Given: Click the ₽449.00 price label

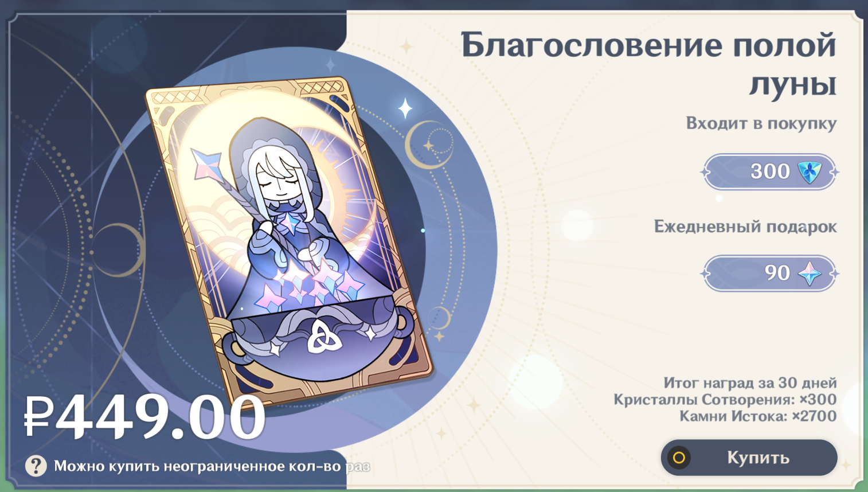Looking at the screenshot, I should pos(144,417).
